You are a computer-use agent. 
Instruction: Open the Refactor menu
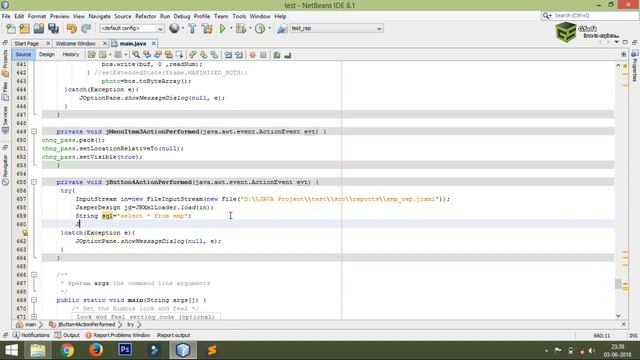[x=146, y=16]
